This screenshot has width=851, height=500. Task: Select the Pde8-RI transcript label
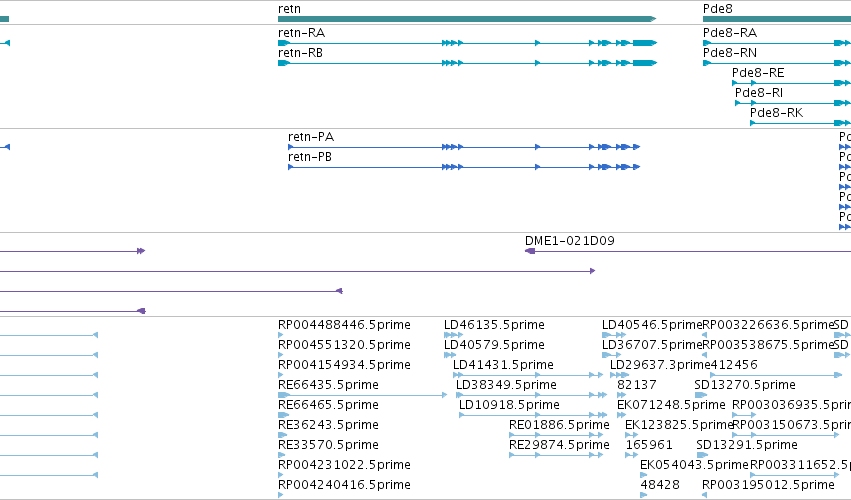pyautogui.click(x=759, y=93)
